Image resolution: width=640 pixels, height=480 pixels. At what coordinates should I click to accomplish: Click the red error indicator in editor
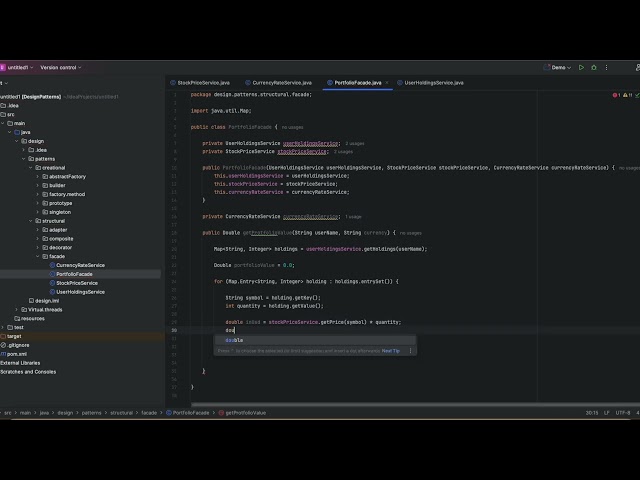click(x=615, y=95)
